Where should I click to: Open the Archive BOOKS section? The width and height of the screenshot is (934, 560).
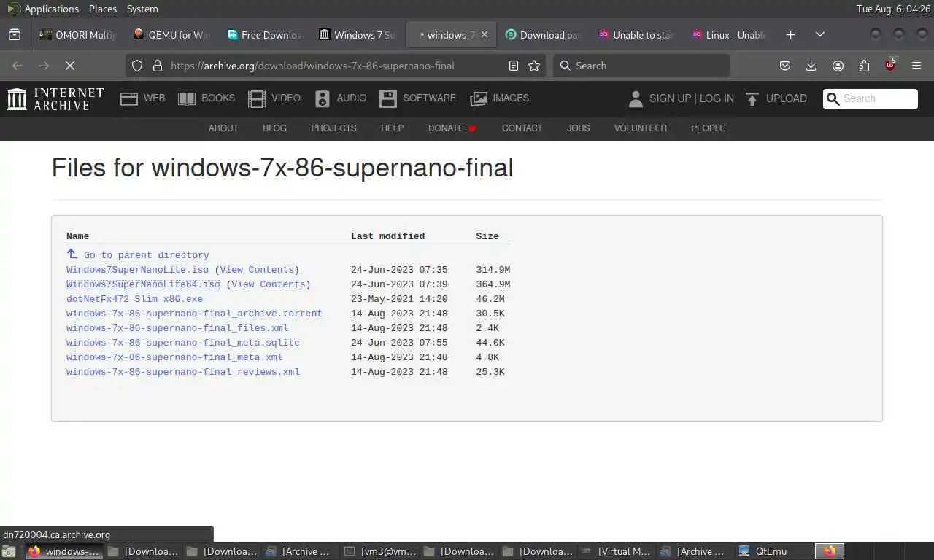207,98
